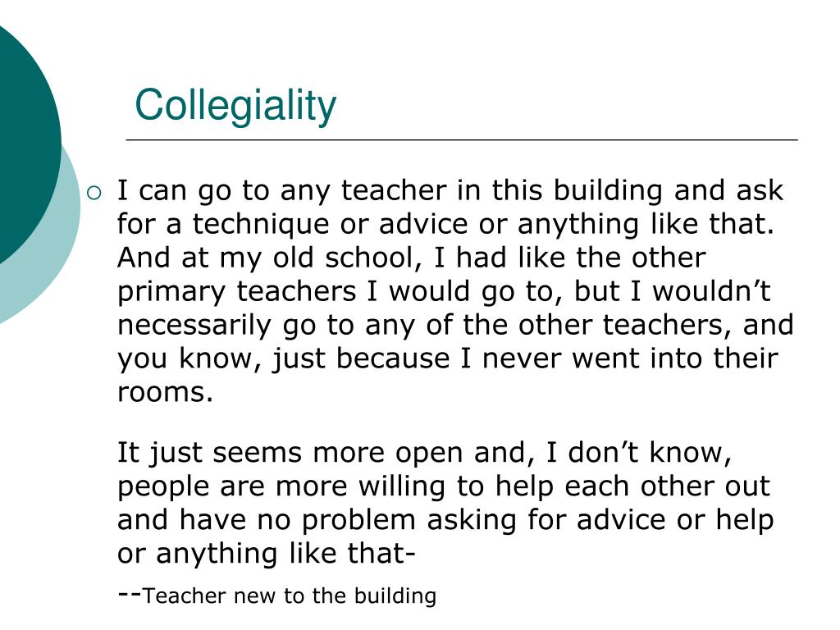Click the double dash before 'Teacher new'

click(129, 594)
